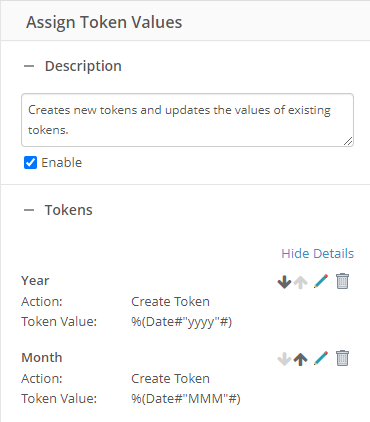
Task: Edit the Month token with pencil icon
Action: point(321,358)
